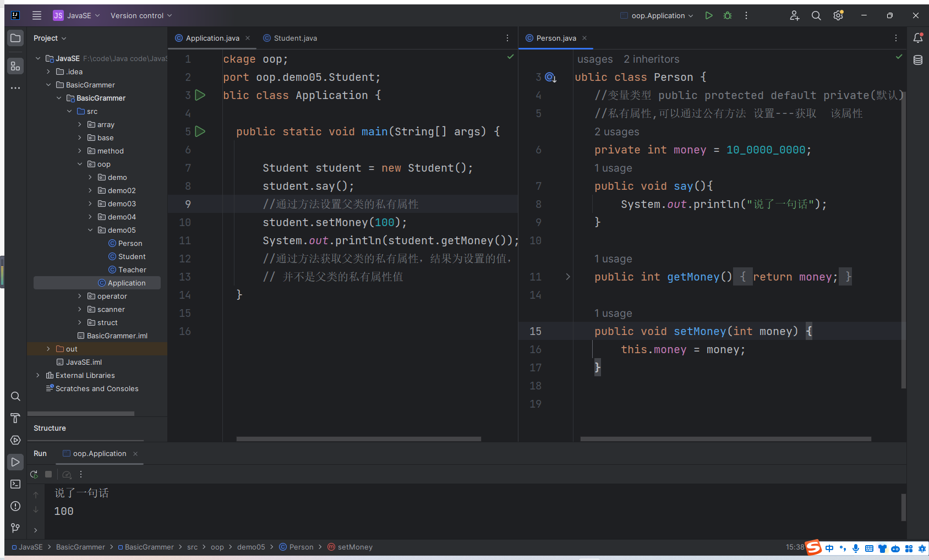Viewport: 929px width, 560px height.
Task: Toggle the Project tool window folder icon
Action: (x=15, y=38)
